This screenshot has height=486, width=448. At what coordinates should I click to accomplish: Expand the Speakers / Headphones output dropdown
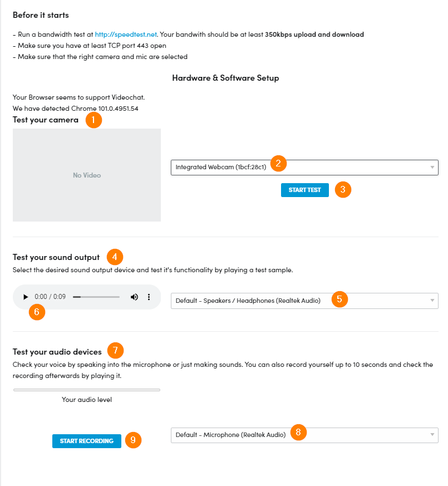pyautogui.click(x=304, y=301)
